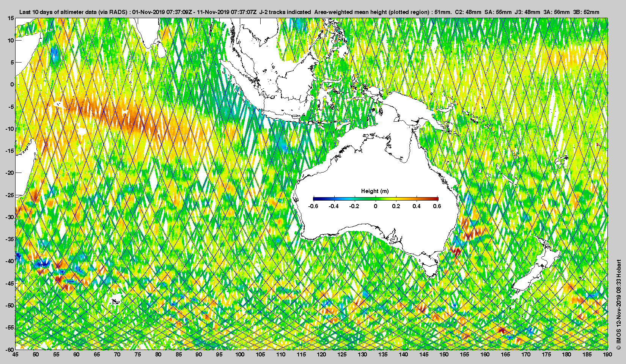This screenshot has width=626, height=364.
Task: Click the latitude axis label '15'
Action: [x=11, y=18]
